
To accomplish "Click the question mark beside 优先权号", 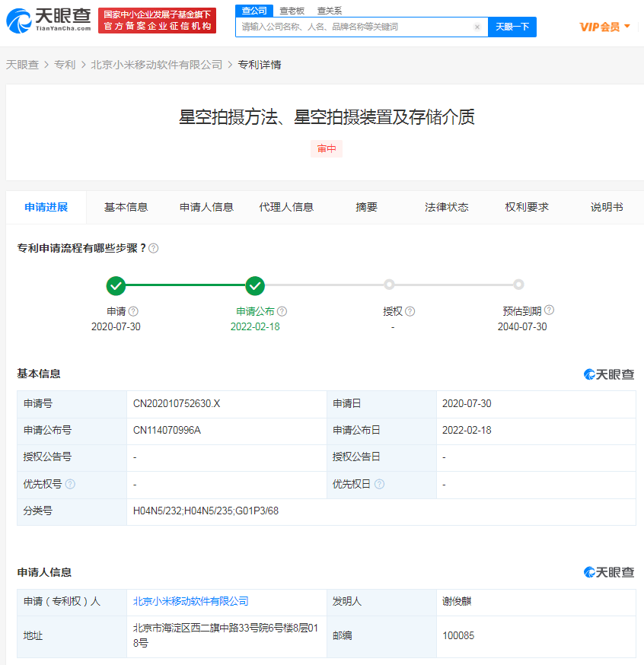I will 71,484.
